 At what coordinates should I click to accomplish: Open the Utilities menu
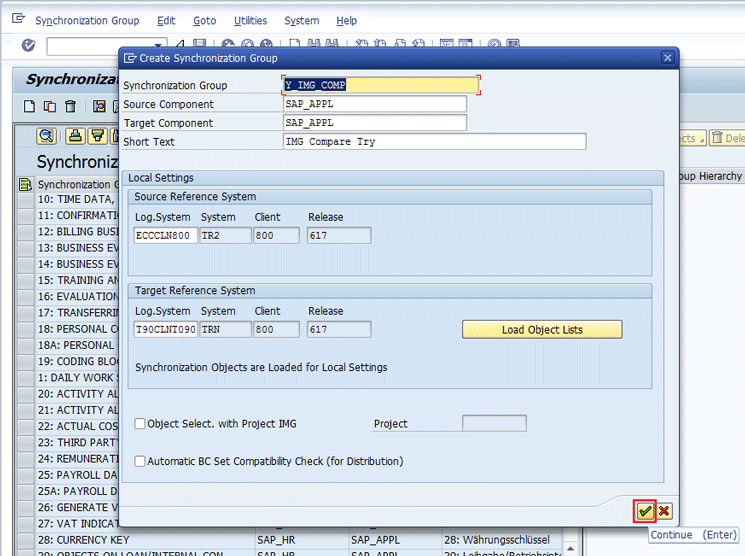pos(250,20)
